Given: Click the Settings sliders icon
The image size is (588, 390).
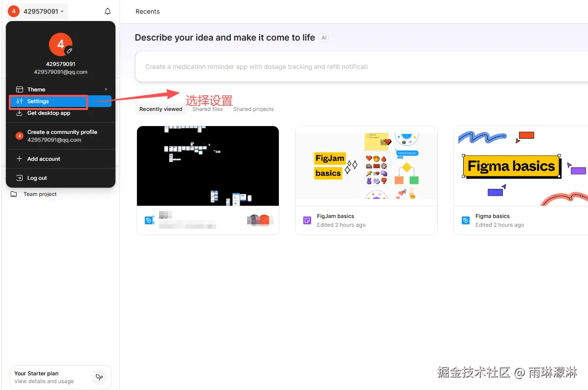Looking at the screenshot, I should pos(20,101).
